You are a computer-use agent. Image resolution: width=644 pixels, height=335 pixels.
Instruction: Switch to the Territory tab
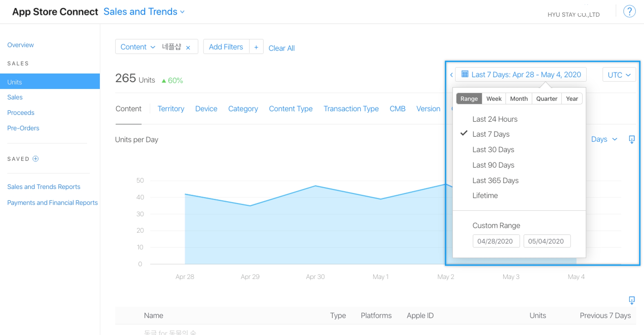171,109
